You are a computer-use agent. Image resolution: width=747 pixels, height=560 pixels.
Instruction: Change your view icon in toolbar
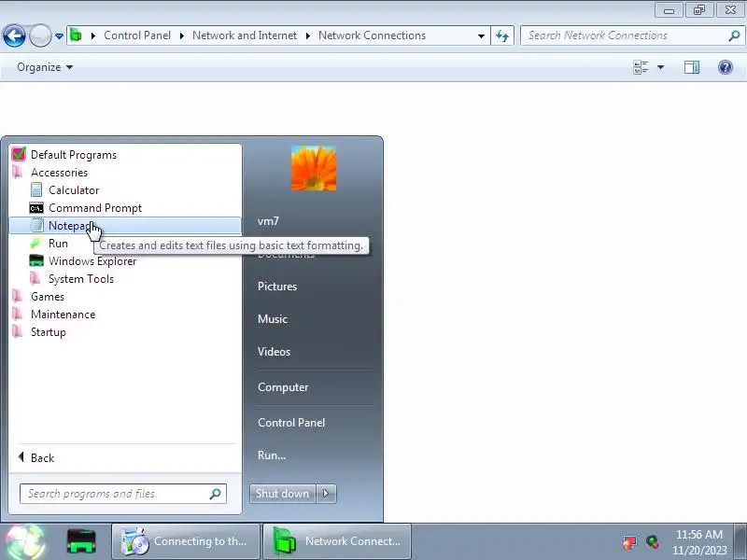pyautogui.click(x=641, y=67)
